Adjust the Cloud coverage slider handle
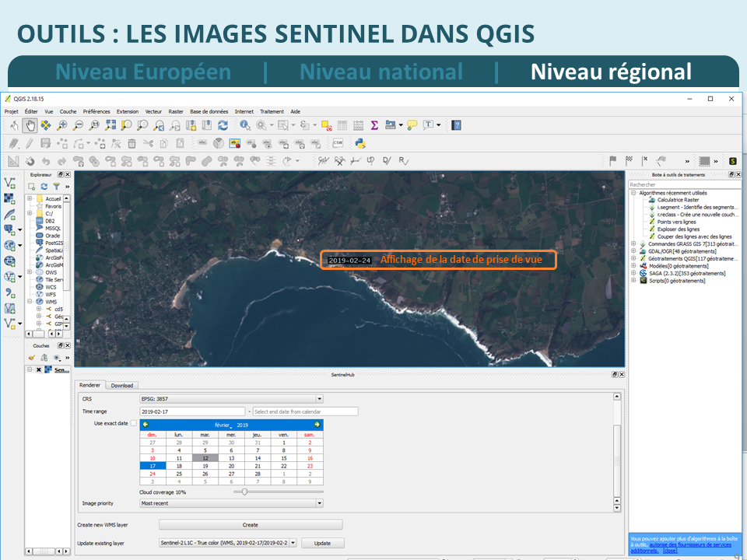The image size is (747, 560). 244,492
